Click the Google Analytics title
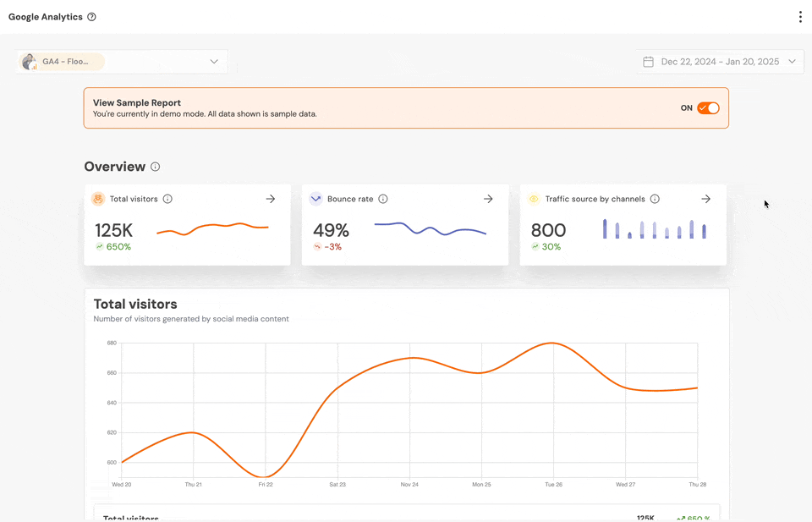 click(x=45, y=15)
